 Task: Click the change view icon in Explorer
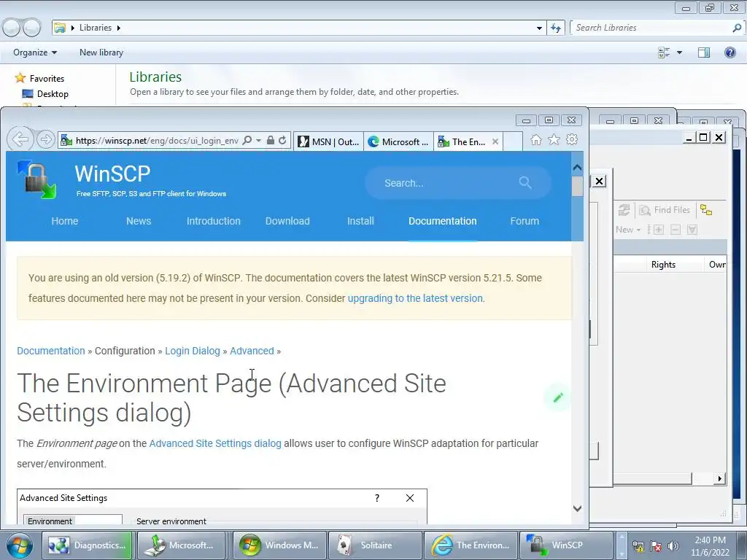coord(664,52)
